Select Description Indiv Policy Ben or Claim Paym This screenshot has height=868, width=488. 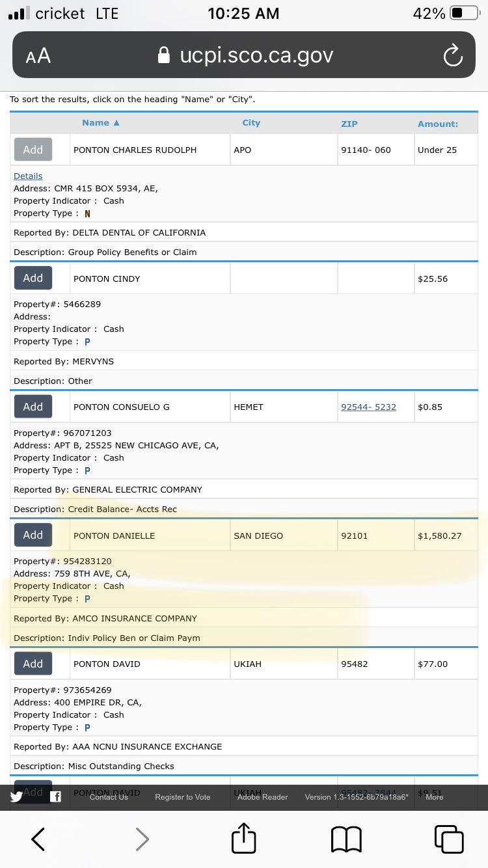pos(107,638)
